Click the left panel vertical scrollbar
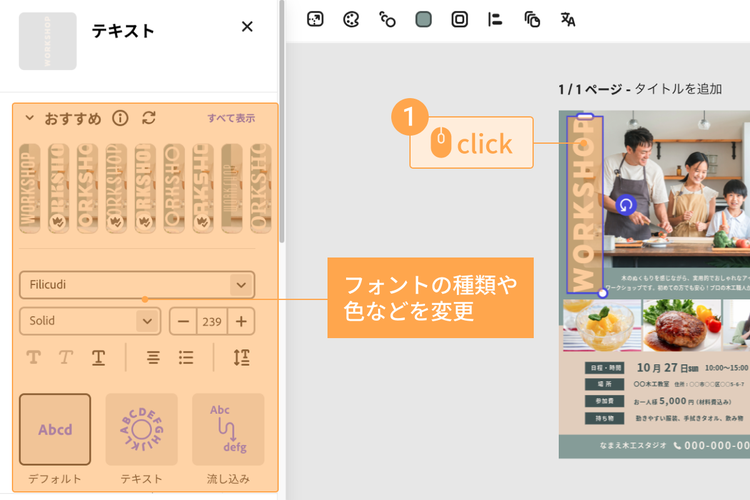 pyautogui.click(x=282, y=122)
